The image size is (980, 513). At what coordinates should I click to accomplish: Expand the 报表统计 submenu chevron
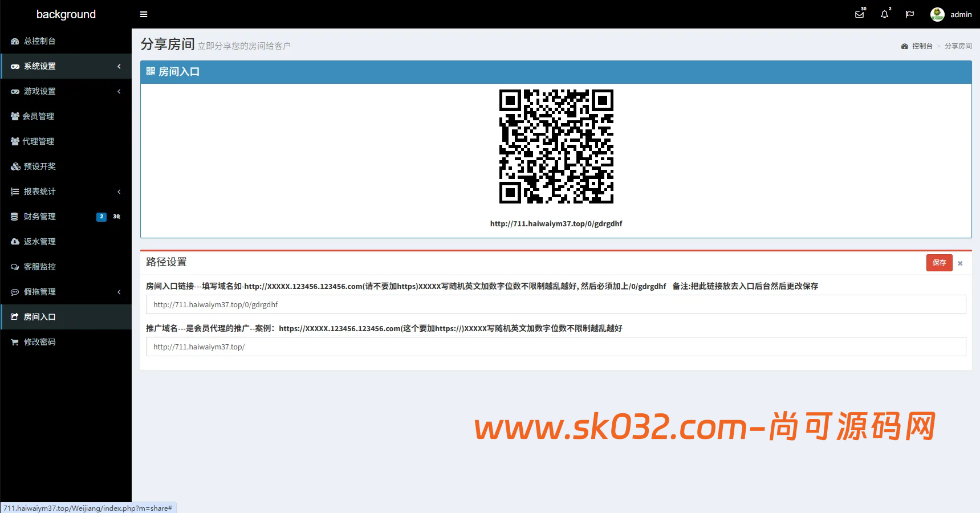(119, 192)
